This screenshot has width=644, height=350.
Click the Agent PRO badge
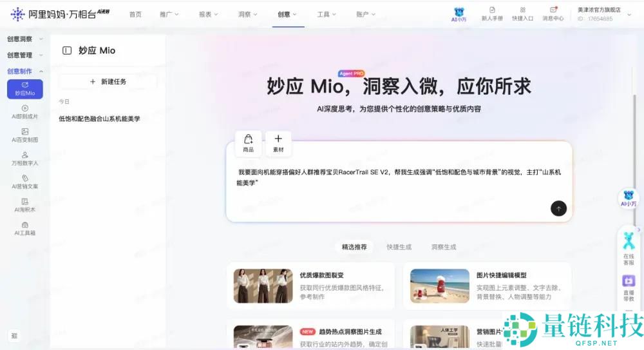click(x=351, y=73)
